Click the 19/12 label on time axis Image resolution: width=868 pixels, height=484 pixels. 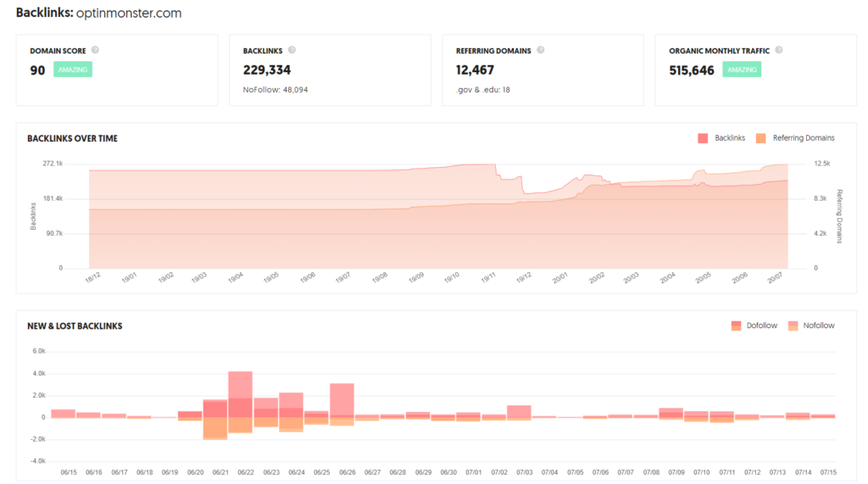[524, 277]
